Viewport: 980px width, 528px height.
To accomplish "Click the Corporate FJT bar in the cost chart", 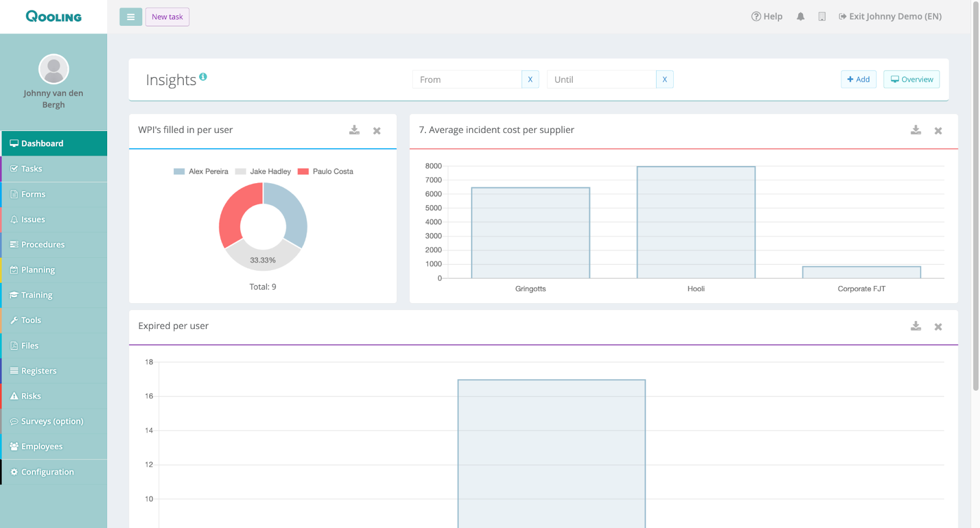I will click(x=861, y=273).
